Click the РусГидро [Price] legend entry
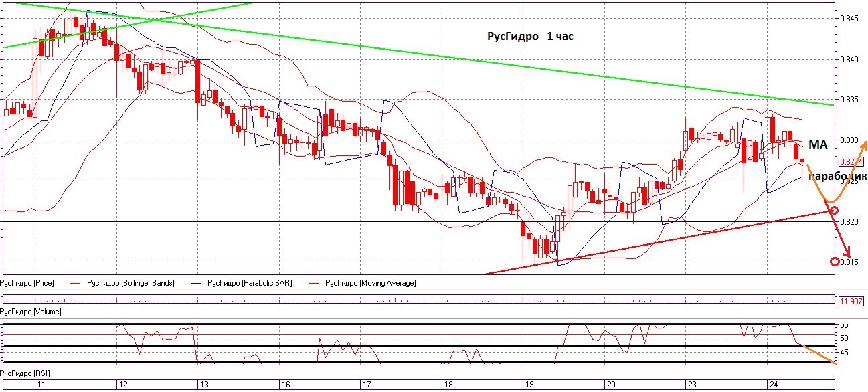 28,284
